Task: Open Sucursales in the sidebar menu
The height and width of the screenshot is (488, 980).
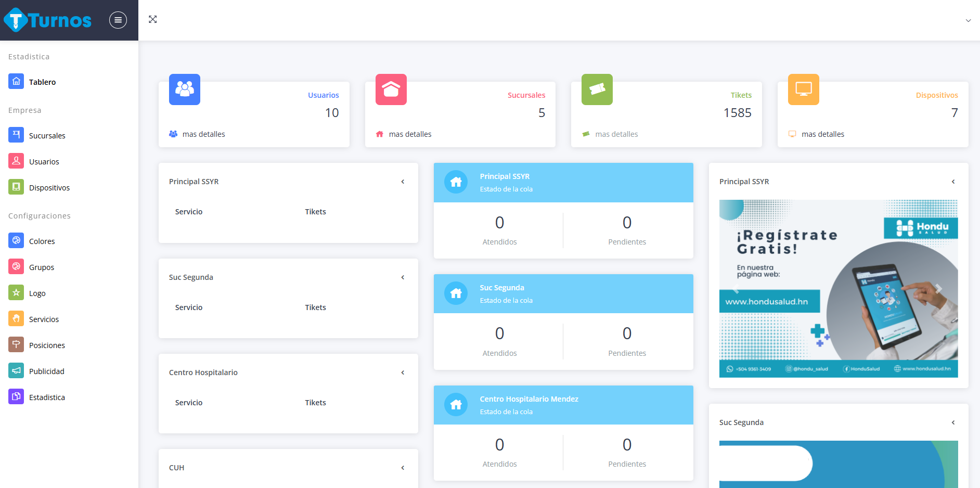Action: coord(47,136)
